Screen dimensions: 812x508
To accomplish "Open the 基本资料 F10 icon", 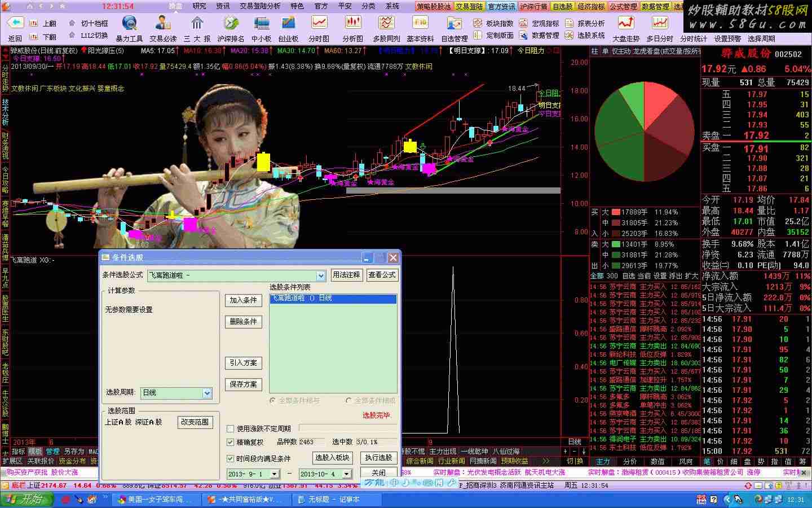I will (x=420, y=23).
